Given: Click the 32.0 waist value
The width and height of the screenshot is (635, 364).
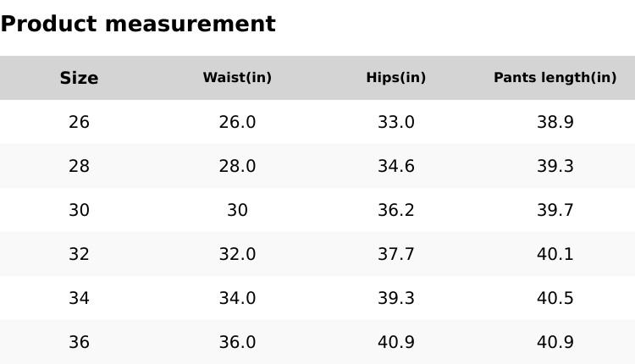Looking at the screenshot, I should [237, 254].
